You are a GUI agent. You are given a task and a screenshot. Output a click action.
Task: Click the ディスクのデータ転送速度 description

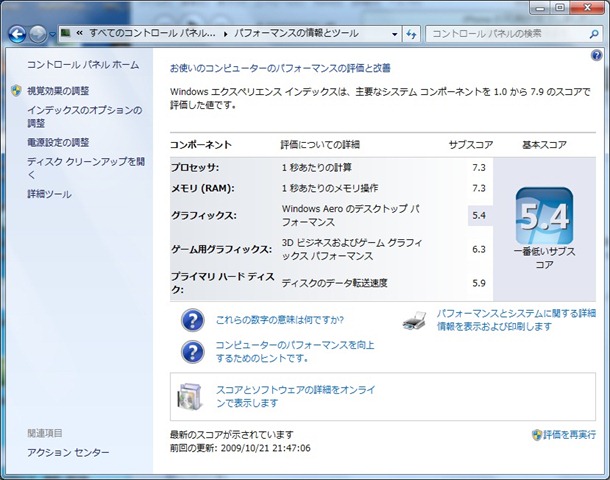tap(335, 283)
